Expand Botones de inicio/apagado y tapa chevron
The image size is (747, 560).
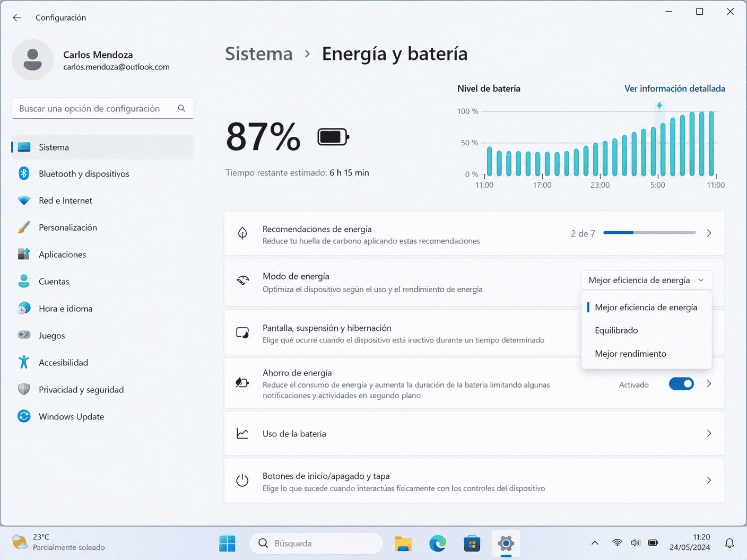click(709, 480)
